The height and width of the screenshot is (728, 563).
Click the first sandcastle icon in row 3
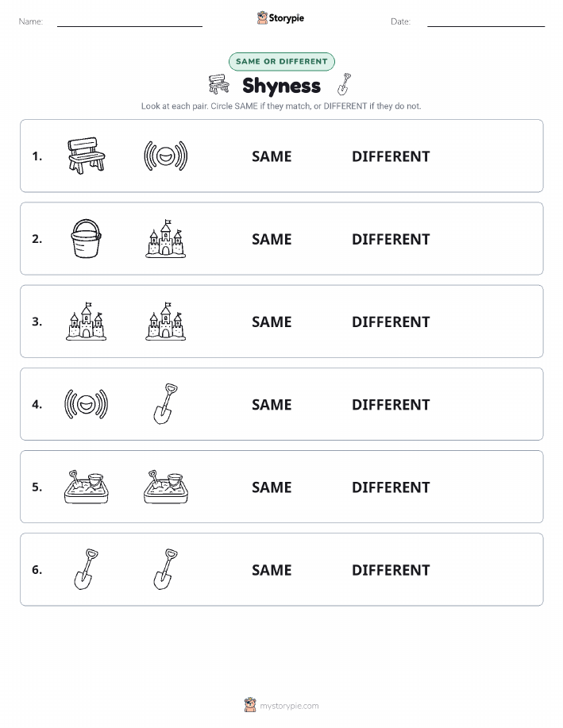pyautogui.click(x=86, y=322)
